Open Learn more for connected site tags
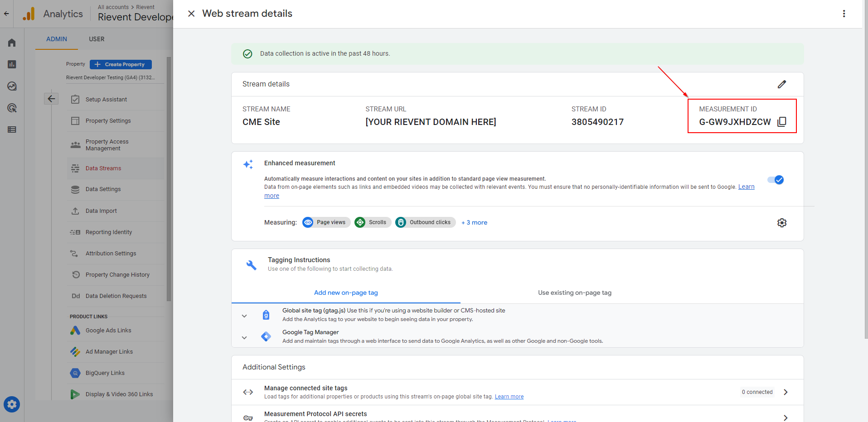Screen dimensions: 868x422 tap(509, 397)
